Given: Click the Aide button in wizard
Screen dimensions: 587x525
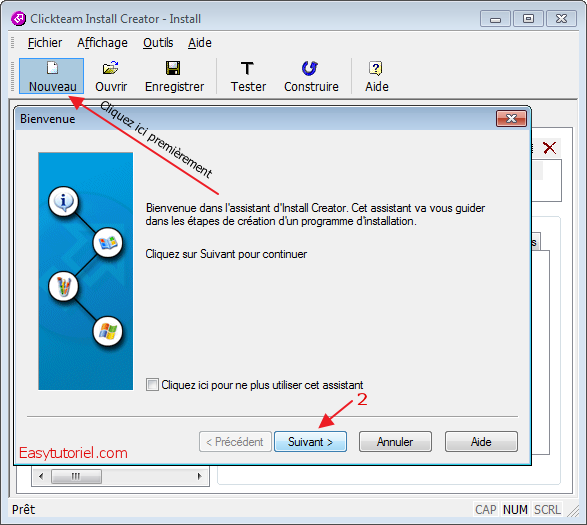Looking at the screenshot, I should pos(481,441).
